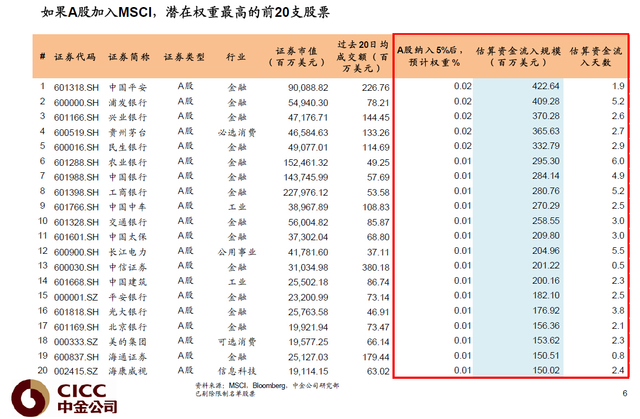This screenshot has width=640, height=419.
Task: Select the 证券简称 column header
Action: (129, 57)
